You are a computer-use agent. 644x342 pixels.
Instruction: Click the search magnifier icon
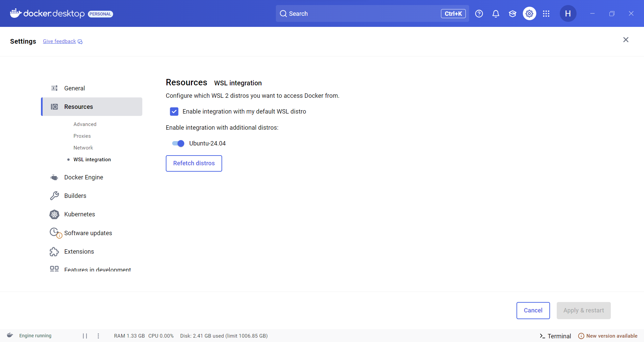coord(283,13)
